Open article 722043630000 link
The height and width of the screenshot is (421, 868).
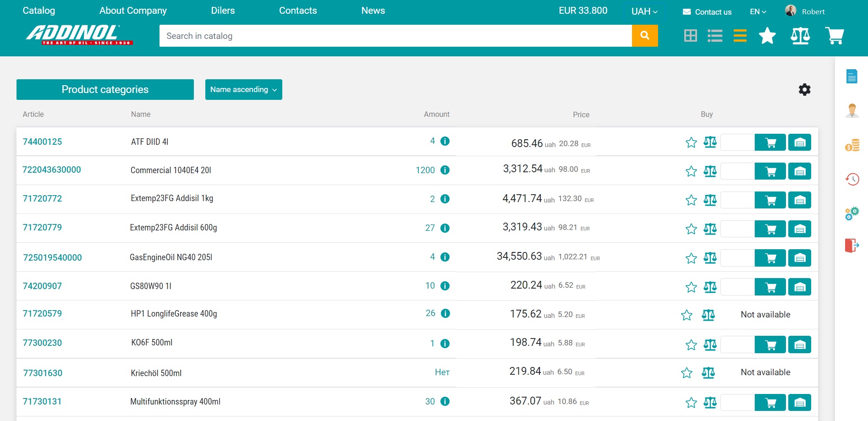(52, 170)
